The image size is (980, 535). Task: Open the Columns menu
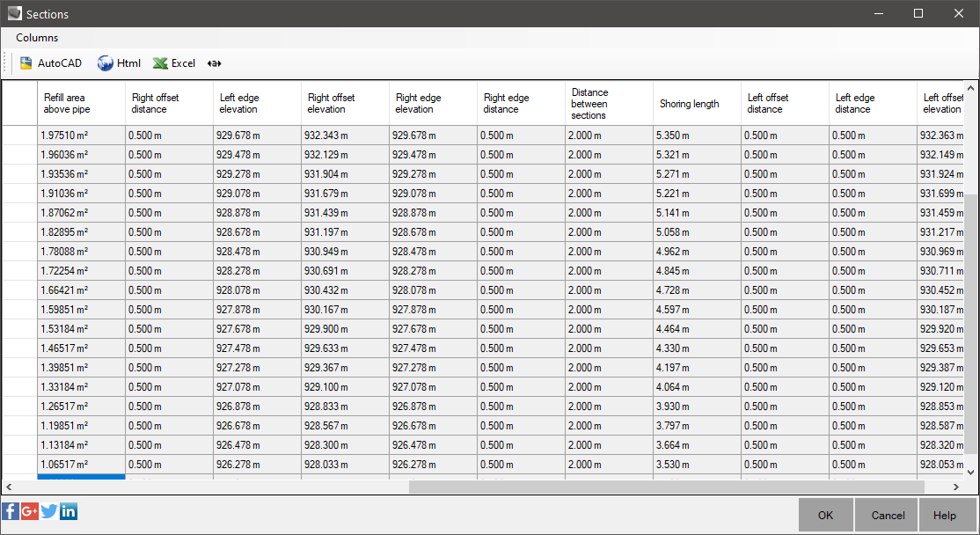click(37, 38)
